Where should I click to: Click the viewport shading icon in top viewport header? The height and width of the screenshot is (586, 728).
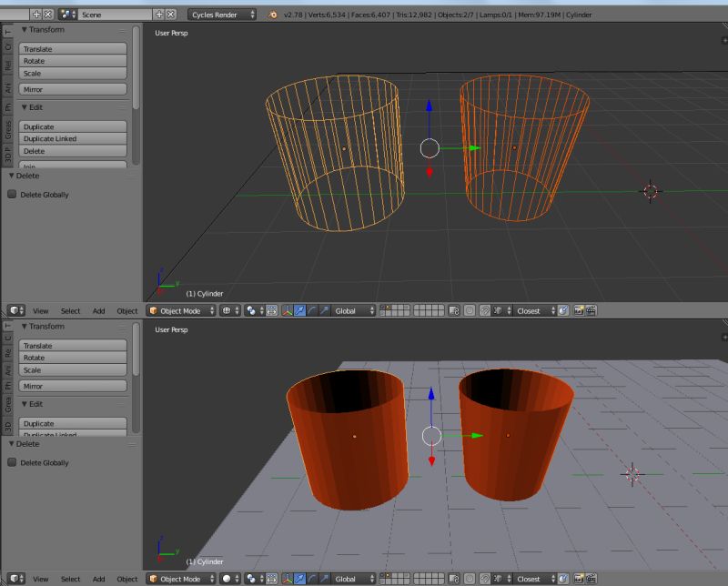(x=227, y=311)
